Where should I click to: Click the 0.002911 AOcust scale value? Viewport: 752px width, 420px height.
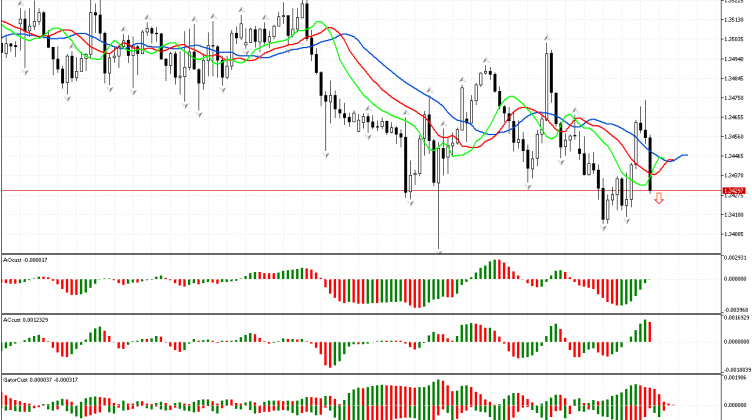tap(735, 258)
